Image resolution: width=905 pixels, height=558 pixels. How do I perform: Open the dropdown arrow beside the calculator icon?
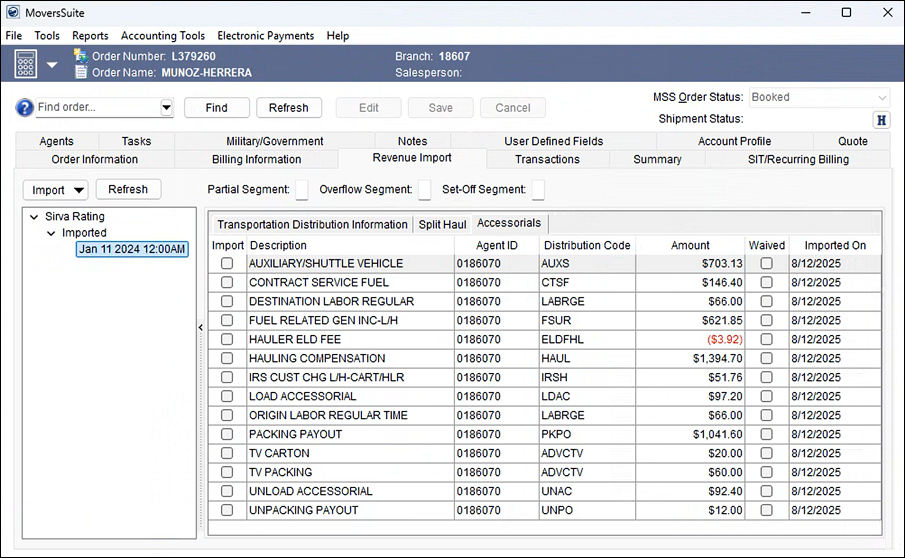tap(52, 65)
